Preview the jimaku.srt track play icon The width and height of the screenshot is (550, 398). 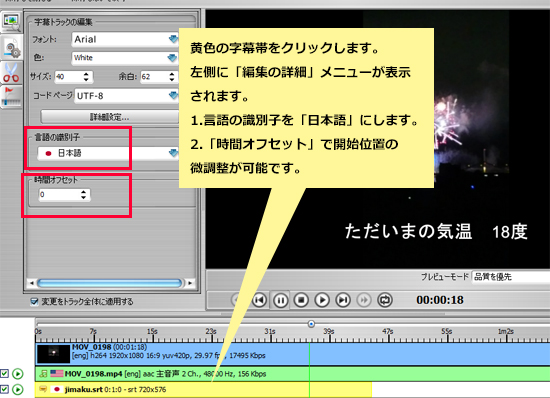[18, 389]
